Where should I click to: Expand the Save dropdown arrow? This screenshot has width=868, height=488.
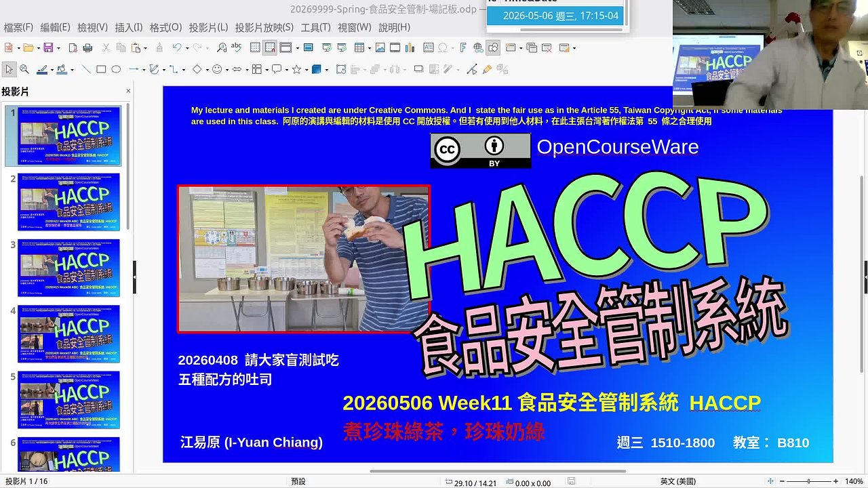[x=58, y=48]
